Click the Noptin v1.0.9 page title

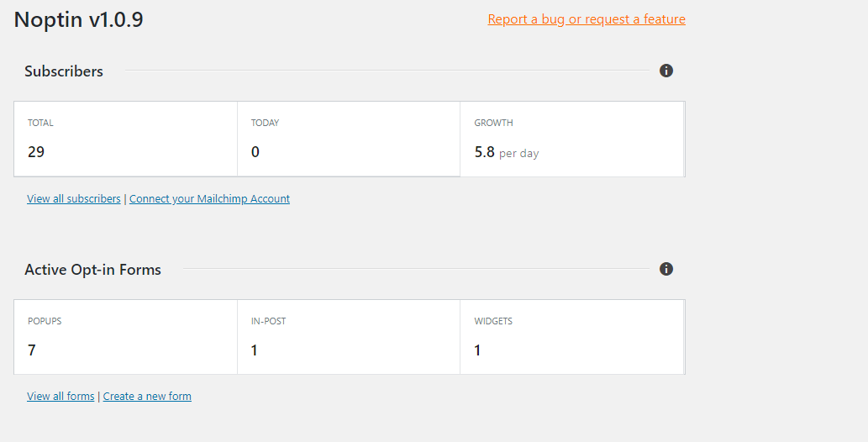[79, 19]
